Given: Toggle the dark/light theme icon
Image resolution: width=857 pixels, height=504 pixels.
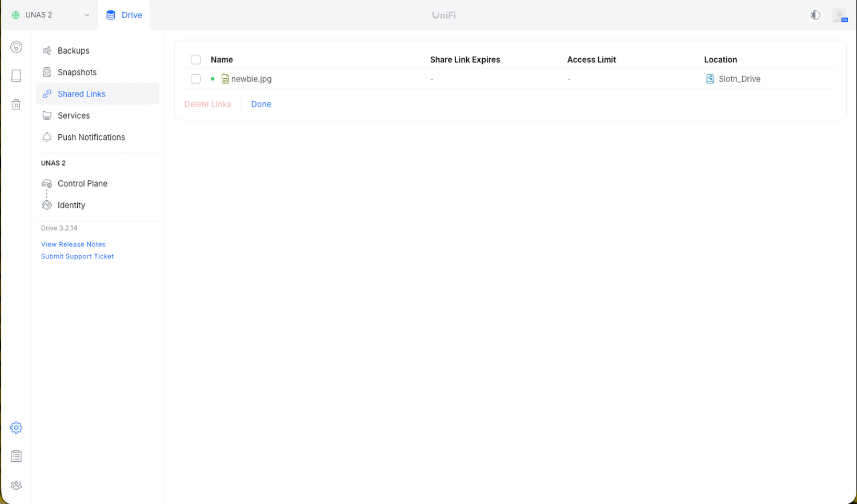Looking at the screenshot, I should point(815,15).
